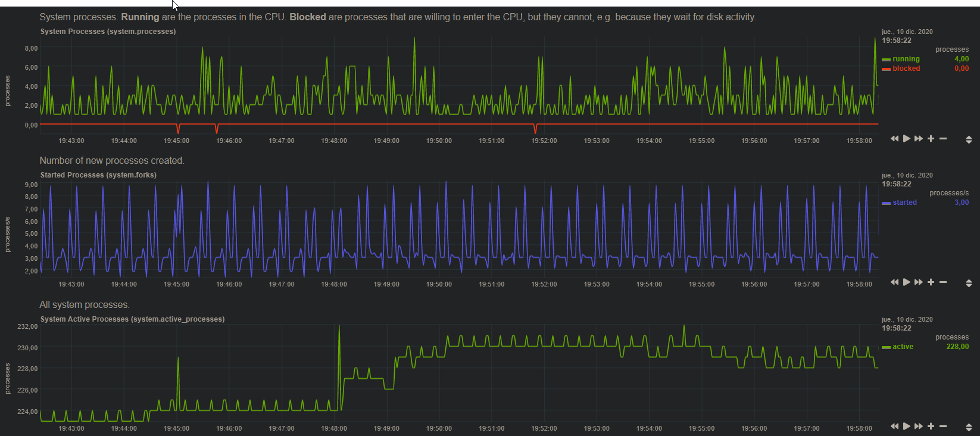
Task: Zoom in on Started Processes chart
Action: pos(931,282)
